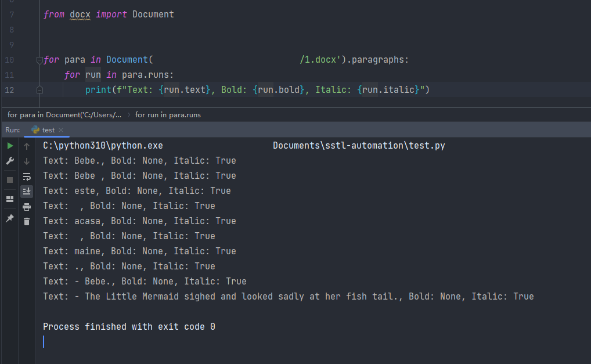Image resolution: width=591 pixels, height=364 pixels.
Task: Rerun the test script with green play icon
Action: tap(10, 146)
